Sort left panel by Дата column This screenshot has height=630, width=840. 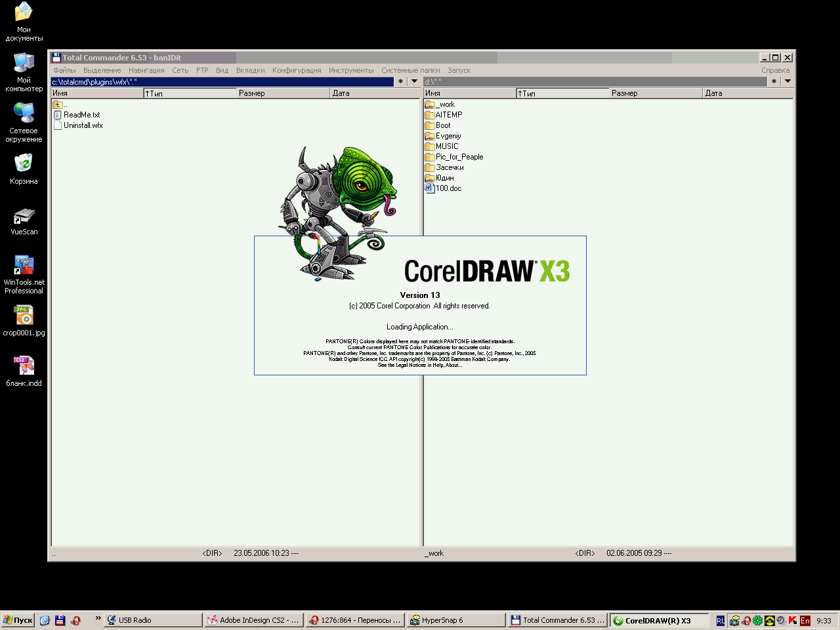(375, 93)
